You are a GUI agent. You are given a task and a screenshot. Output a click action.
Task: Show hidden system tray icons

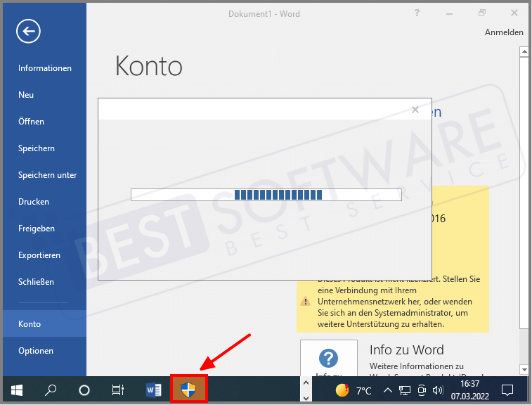click(x=387, y=390)
